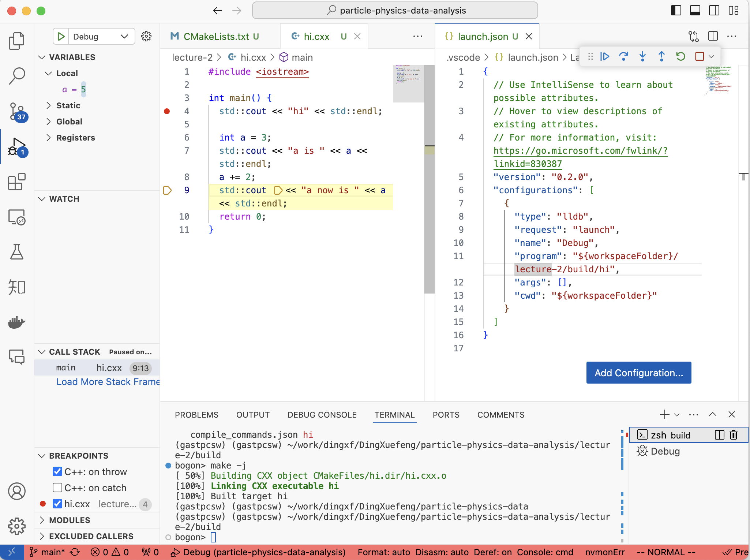
Task: Disable the 'C++: on throw' breakpoint checkbox
Action: pyautogui.click(x=57, y=471)
